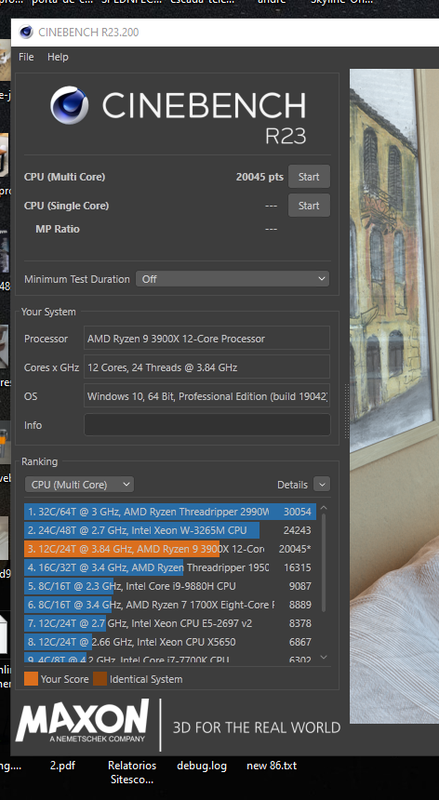The width and height of the screenshot is (439, 800).
Task: Select 2.pdf file on desktop
Action: pos(63,766)
